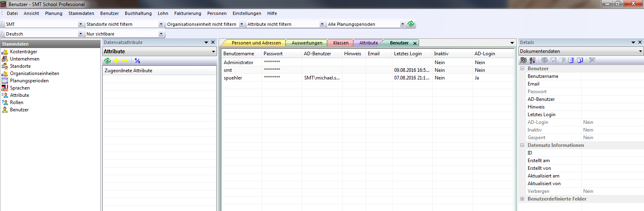This screenshot has width=644, height=211.
Task: Click the single document icon in Details toolbar
Action: 571,60
